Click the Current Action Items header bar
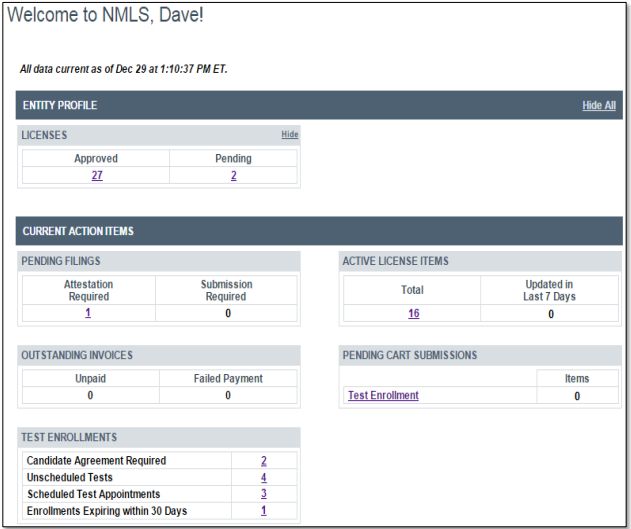631x529 pixels. point(78,231)
